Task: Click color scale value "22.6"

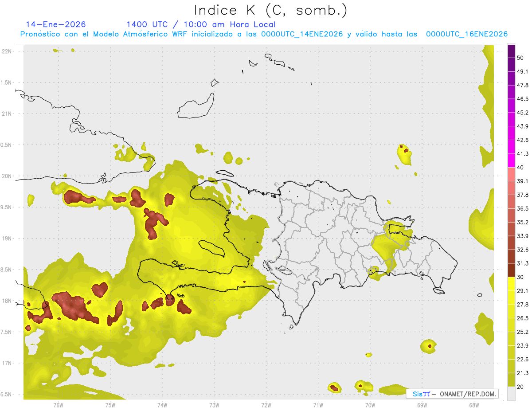Action: tap(523, 360)
